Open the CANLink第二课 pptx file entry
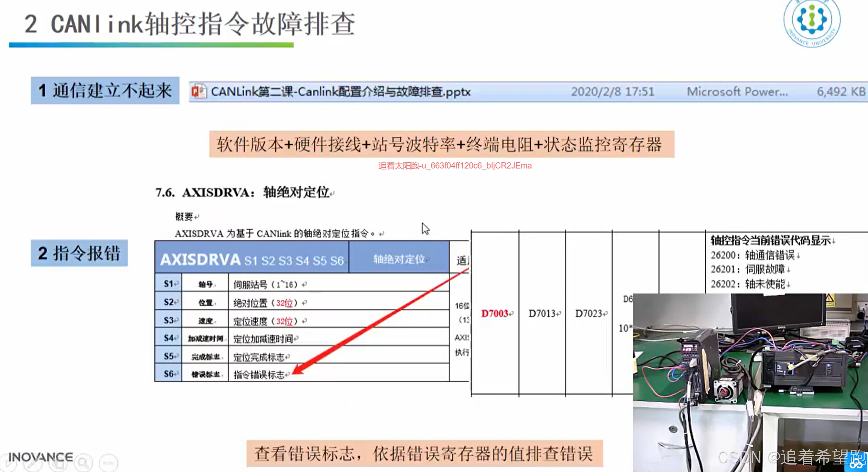Image resolution: width=868 pixels, height=472 pixels. pos(340,92)
